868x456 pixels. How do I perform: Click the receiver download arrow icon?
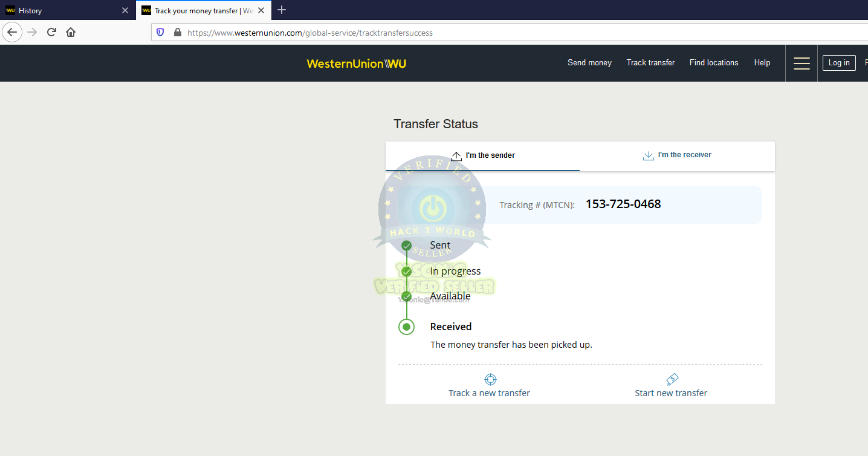click(648, 155)
